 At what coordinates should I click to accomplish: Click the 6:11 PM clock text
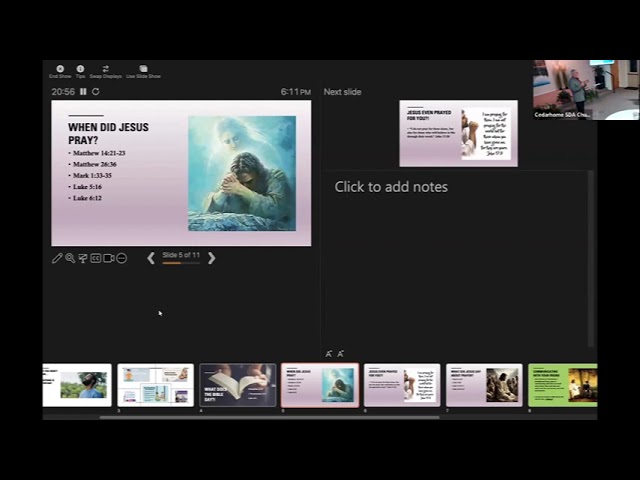click(x=296, y=92)
